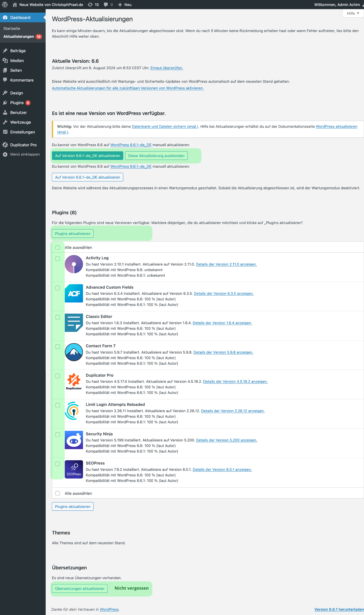Select the SEOPress checkbox
Viewport: 364px width, 615px height.
coord(58,464)
